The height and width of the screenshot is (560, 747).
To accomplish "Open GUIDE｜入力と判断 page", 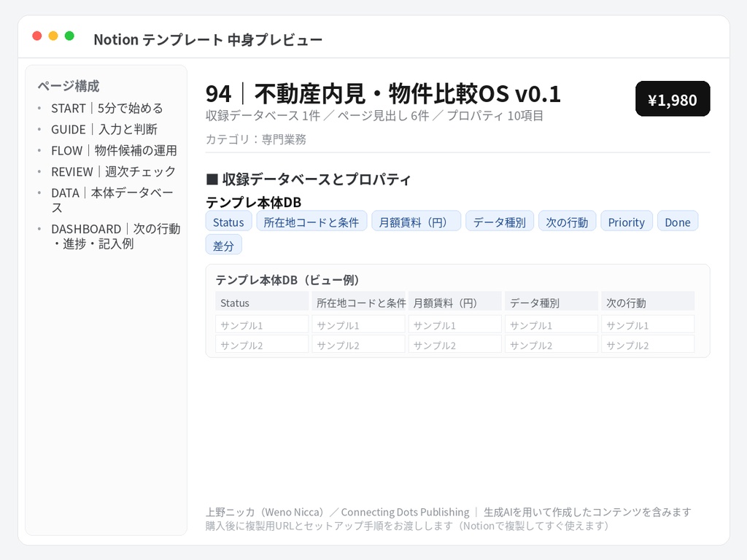I will pos(104,129).
